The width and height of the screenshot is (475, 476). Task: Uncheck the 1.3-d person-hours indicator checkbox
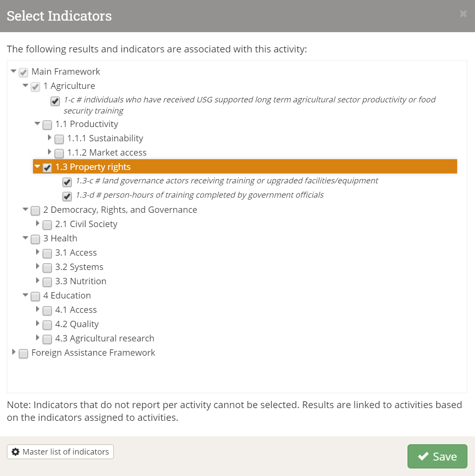pos(67,197)
